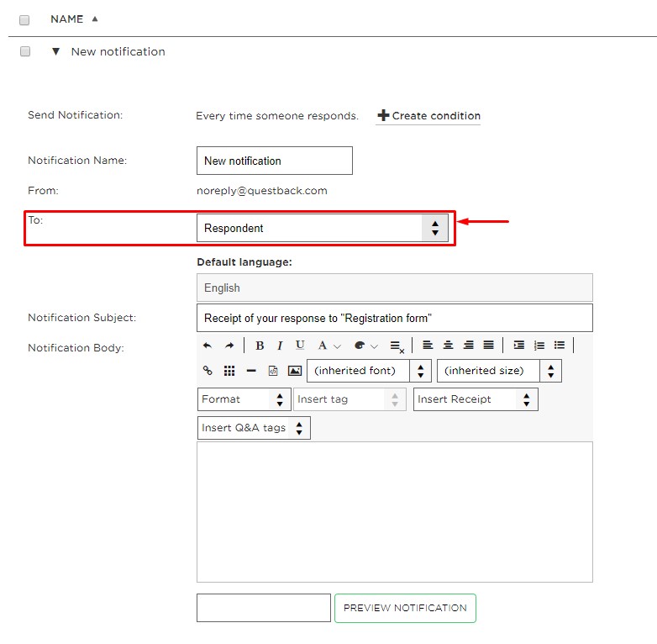
Task: Insert hyperlink with the link icon
Action: [208, 371]
